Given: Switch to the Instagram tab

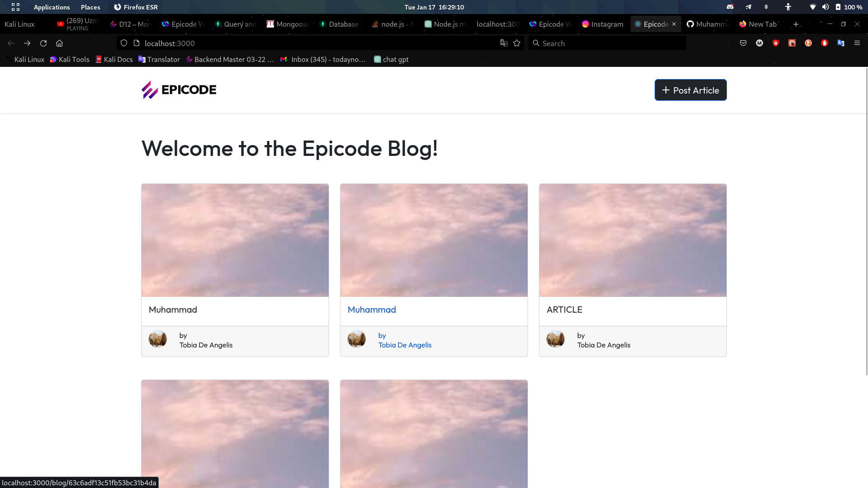Looking at the screenshot, I should click(x=602, y=24).
